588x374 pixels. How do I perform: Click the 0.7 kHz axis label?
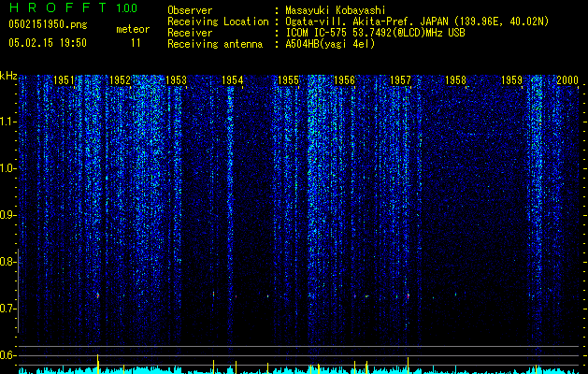7,309
